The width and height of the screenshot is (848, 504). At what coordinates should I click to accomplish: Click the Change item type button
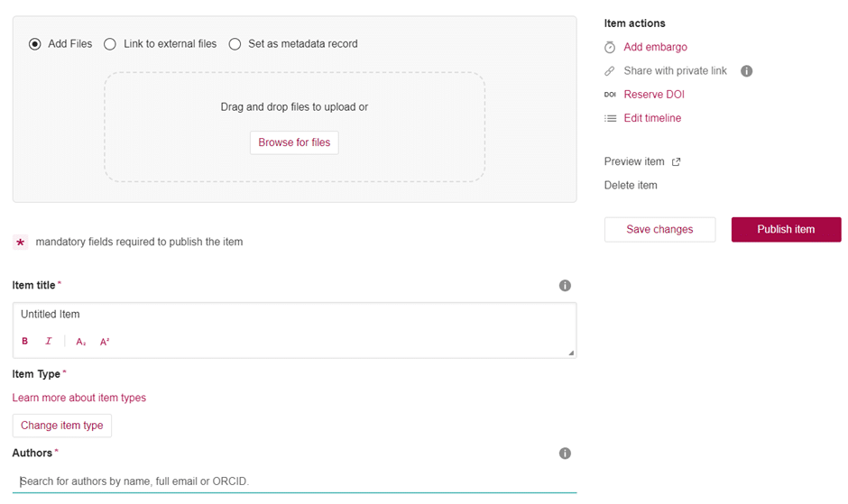click(x=62, y=426)
